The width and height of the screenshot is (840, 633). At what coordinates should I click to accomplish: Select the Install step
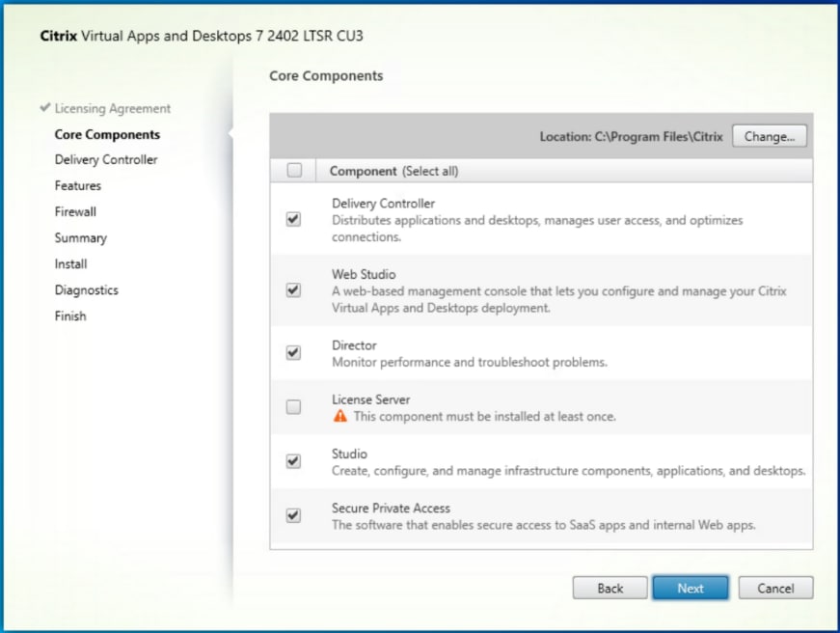[70, 263]
